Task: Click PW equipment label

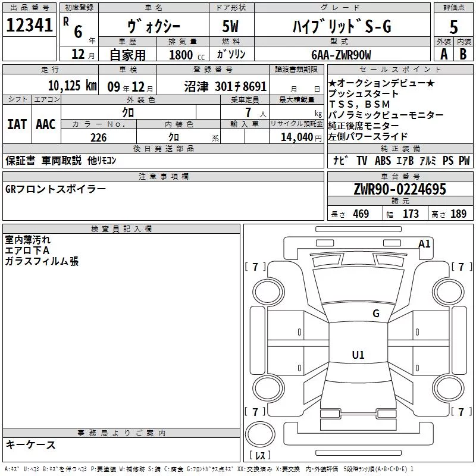Action: (464, 160)
